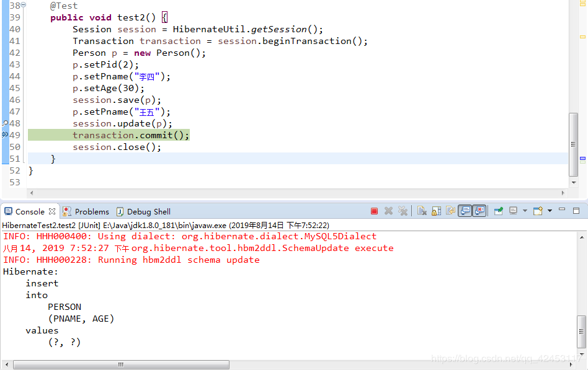Click the console horizontal scrollbar thumb
Image resolution: width=588 pixels, height=370 pixels.
click(121, 364)
